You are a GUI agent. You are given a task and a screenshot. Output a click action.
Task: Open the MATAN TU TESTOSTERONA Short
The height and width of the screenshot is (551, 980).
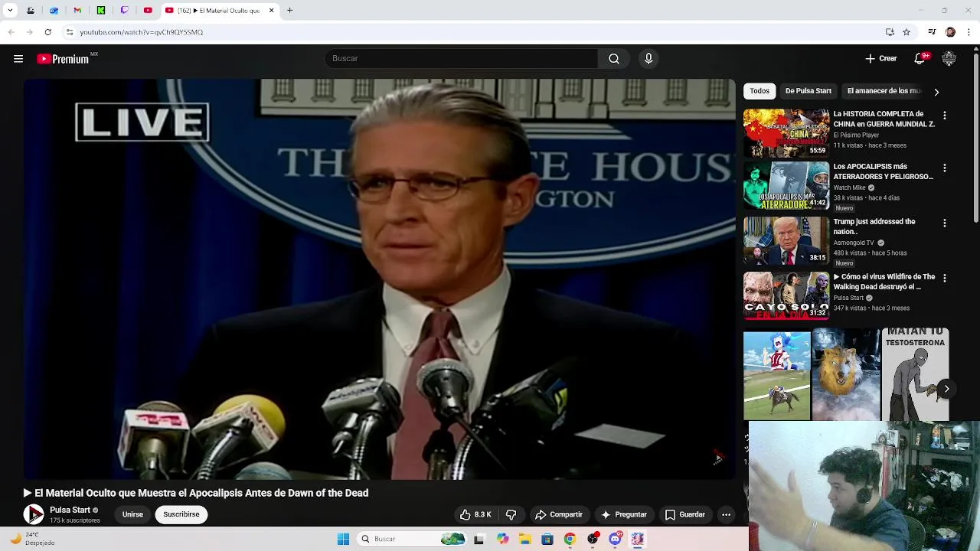click(916, 375)
